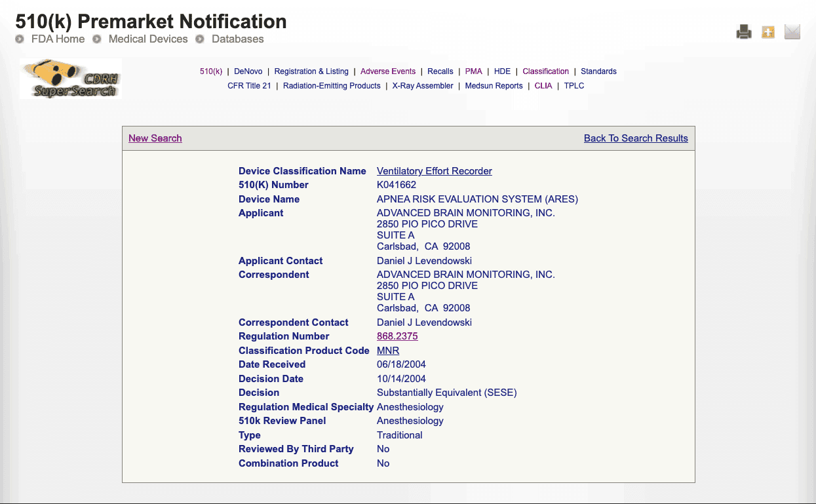Open the Recalls link

[x=440, y=71]
